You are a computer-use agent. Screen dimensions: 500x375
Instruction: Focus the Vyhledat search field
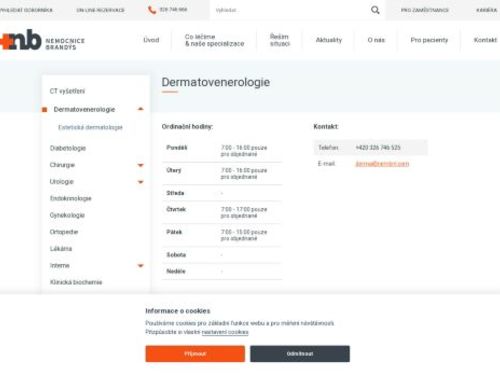tap(290, 10)
